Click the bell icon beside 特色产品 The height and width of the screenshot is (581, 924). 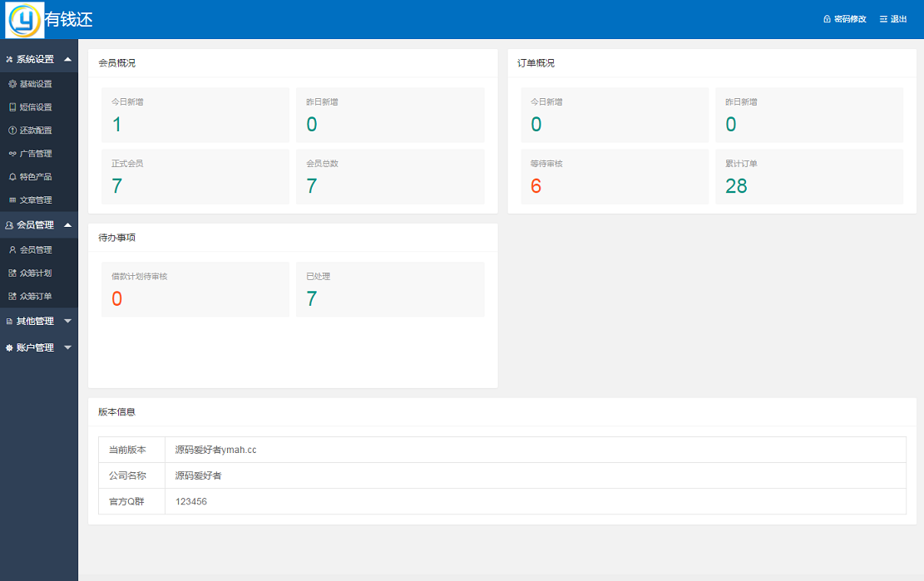(12, 177)
